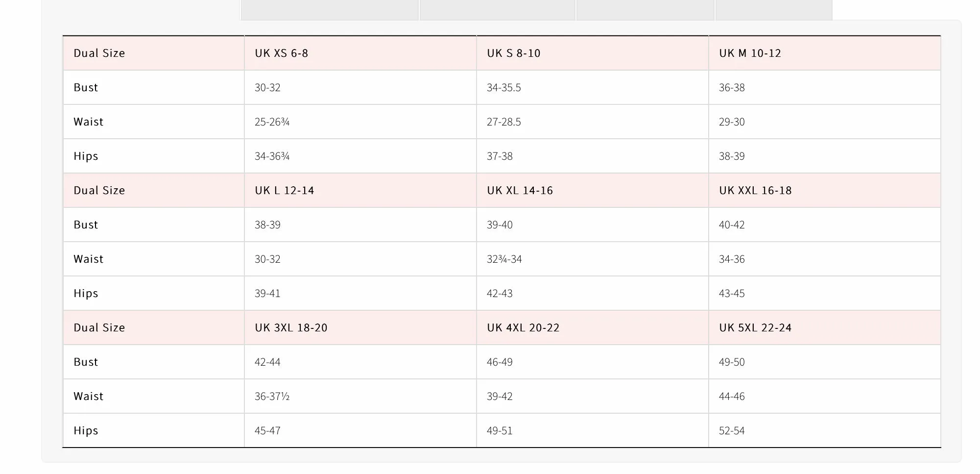This screenshot has height=474, width=980.
Task: Select the UK 4XL 20-22 size header
Action: coord(593,327)
